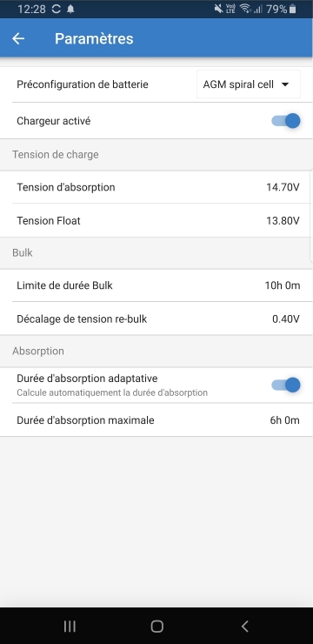Tap the battery icon in status bar
This screenshot has width=313, height=644.
292,9
